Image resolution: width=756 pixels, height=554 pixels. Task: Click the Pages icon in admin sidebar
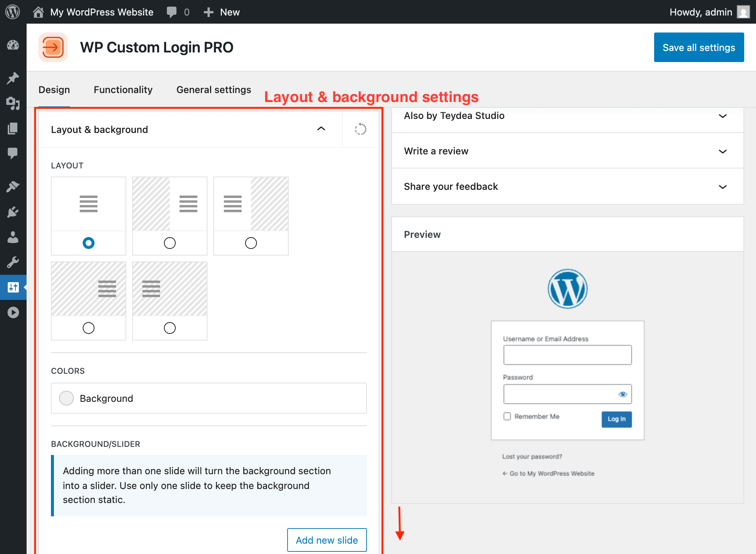[x=13, y=129]
